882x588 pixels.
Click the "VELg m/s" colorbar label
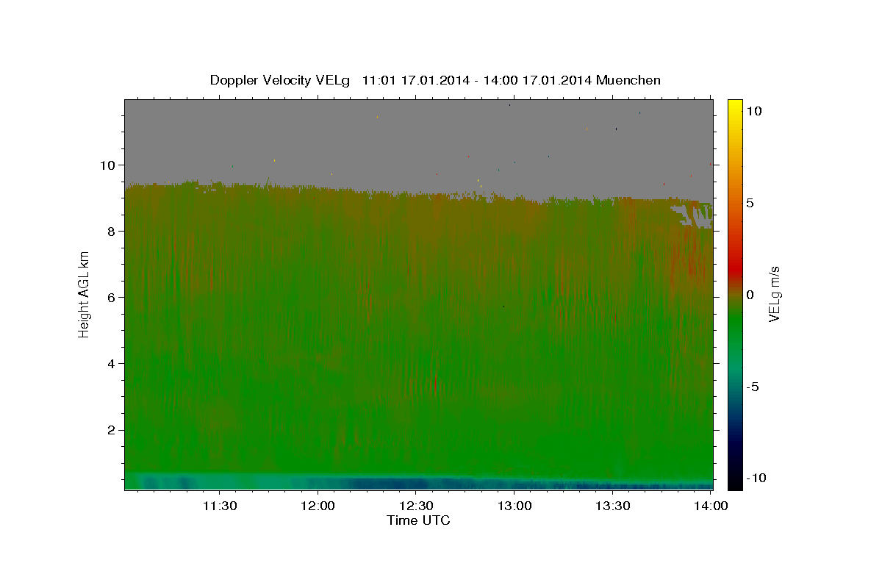coord(774,295)
